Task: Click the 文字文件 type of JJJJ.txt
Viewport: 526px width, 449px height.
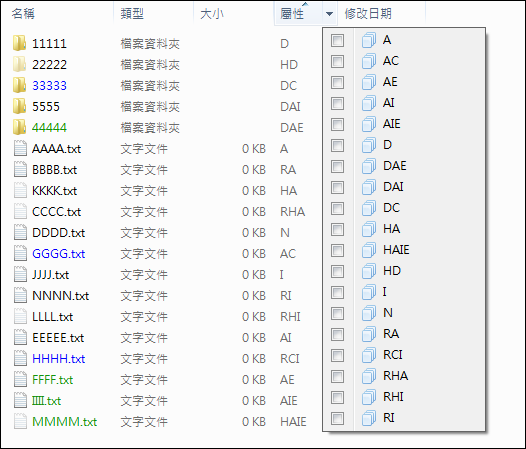Action: point(144,275)
